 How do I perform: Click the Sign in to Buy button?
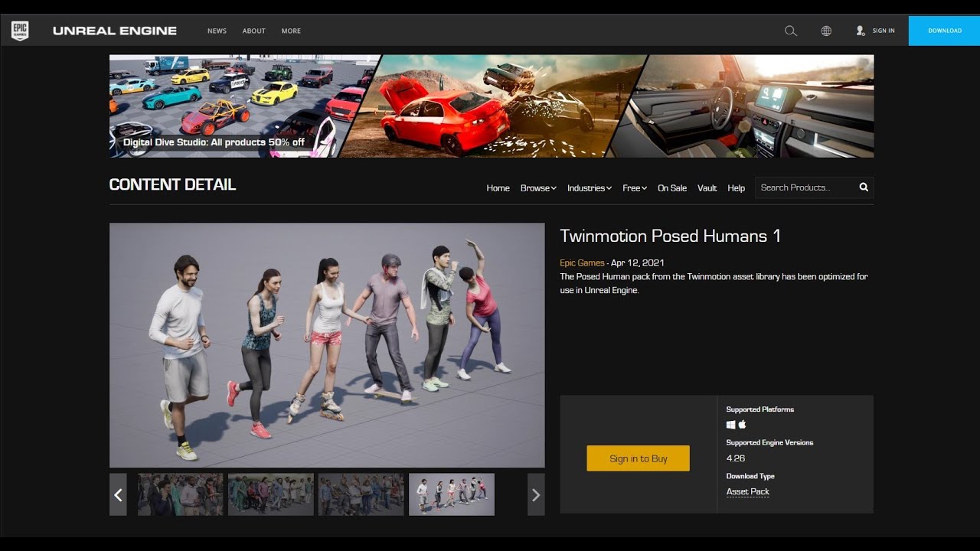coord(639,458)
